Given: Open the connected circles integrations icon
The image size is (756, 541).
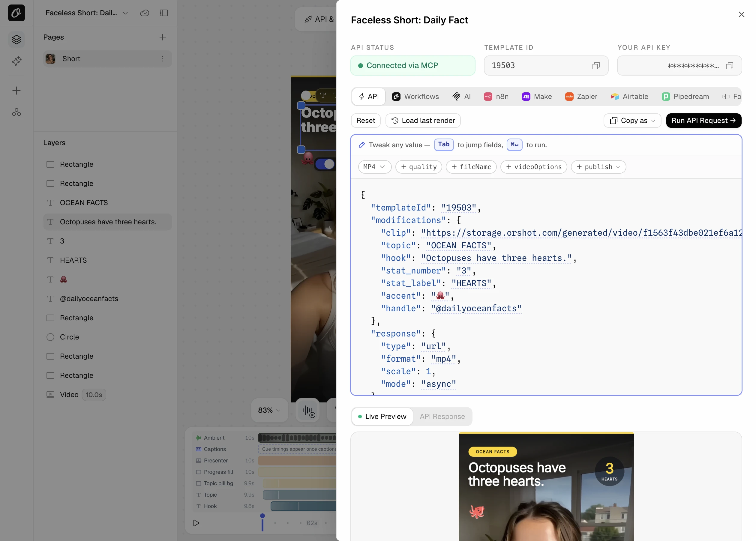Looking at the screenshot, I should tap(16, 112).
